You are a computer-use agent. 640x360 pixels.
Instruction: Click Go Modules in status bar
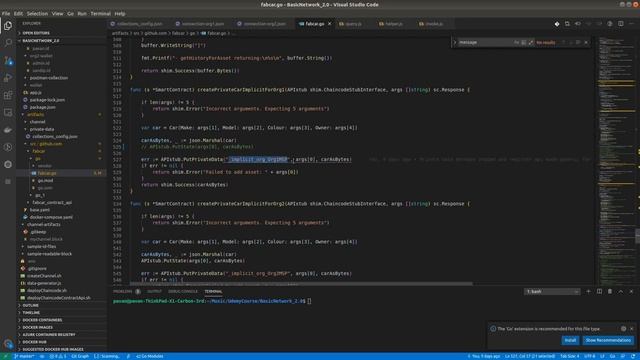point(149,356)
